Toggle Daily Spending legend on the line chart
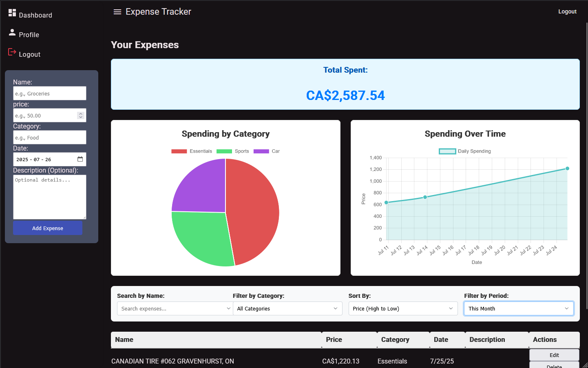Screen dimensions: 588x368 point(465,151)
